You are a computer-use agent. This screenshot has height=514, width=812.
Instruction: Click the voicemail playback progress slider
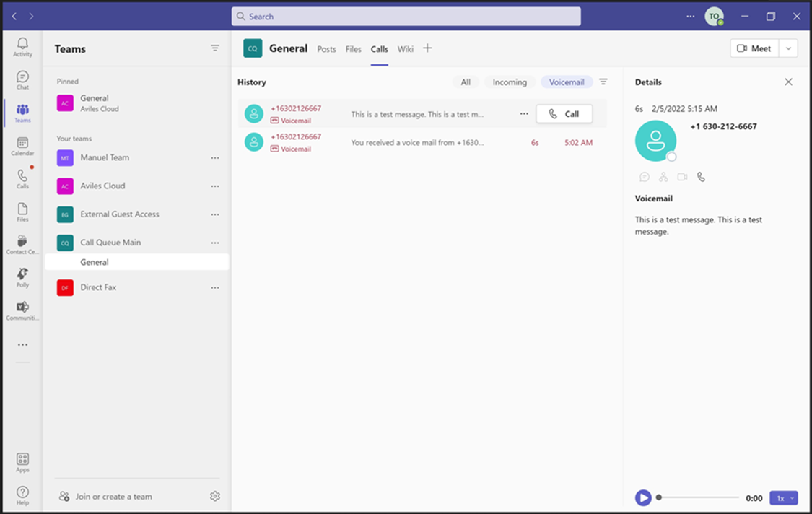click(x=697, y=497)
